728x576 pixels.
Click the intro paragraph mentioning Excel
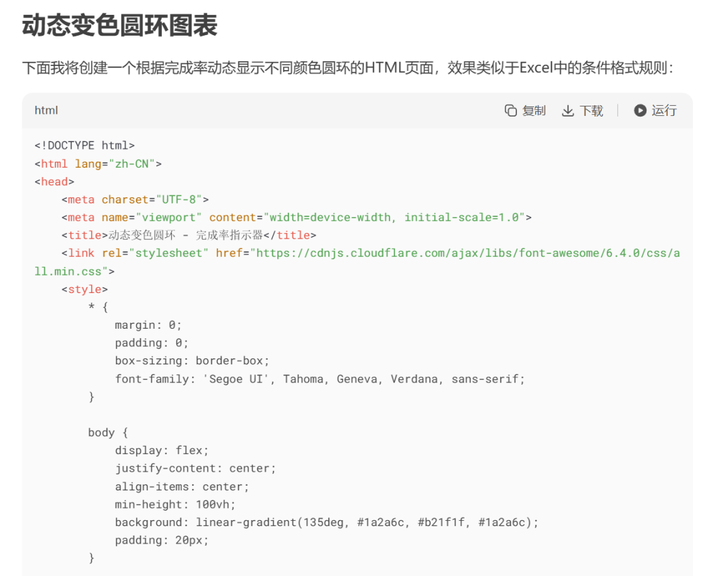click(x=348, y=68)
